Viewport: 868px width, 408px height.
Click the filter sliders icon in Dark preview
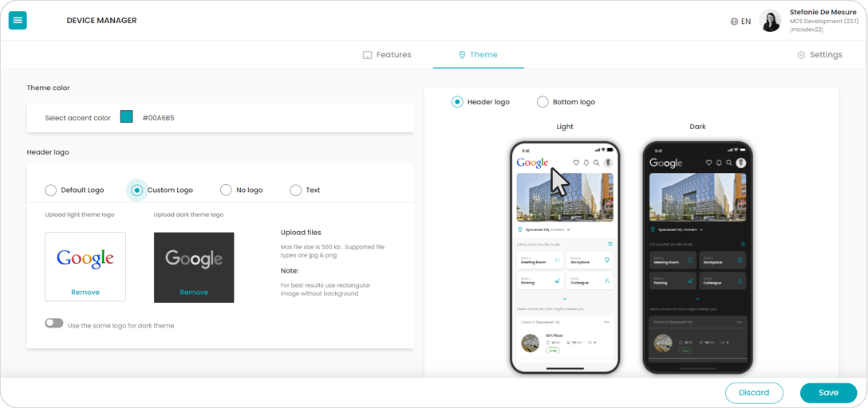[x=743, y=243]
